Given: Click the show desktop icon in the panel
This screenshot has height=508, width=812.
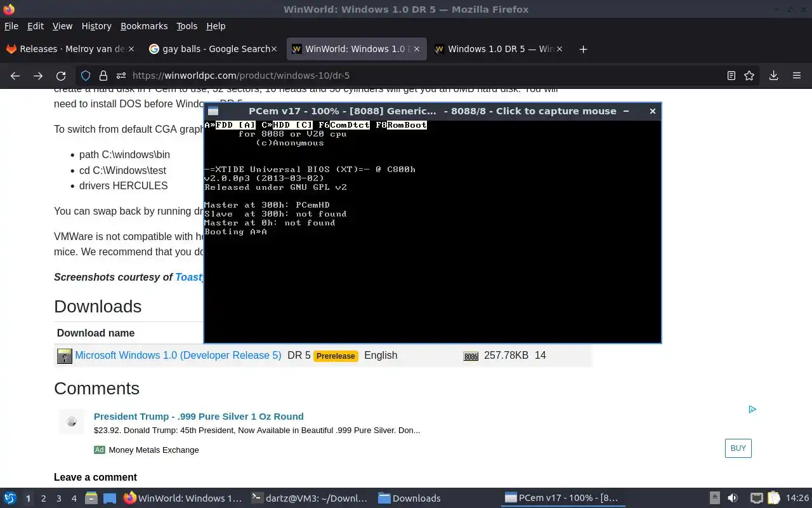Looking at the screenshot, I should tap(109, 498).
